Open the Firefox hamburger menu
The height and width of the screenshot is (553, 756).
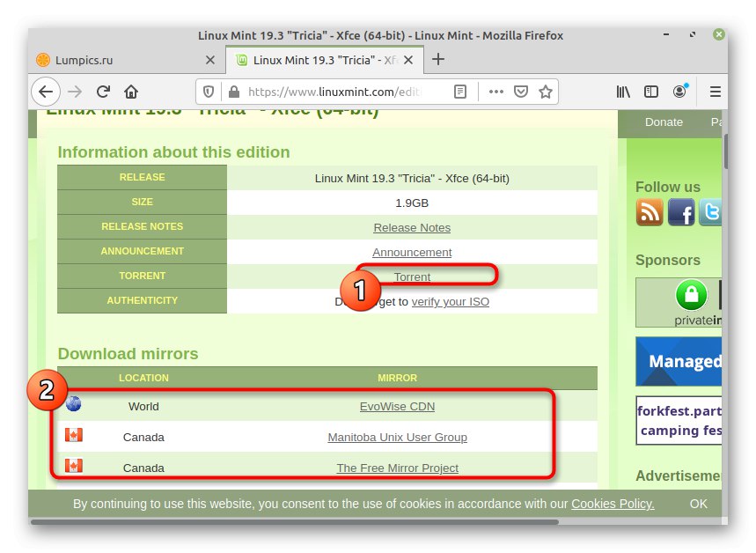[716, 92]
